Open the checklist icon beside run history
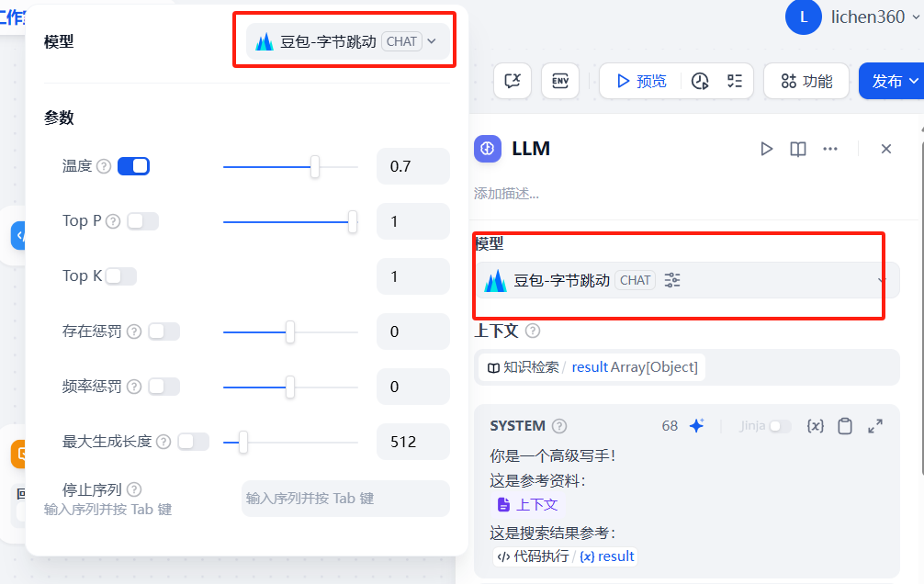 tap(734, 82)
